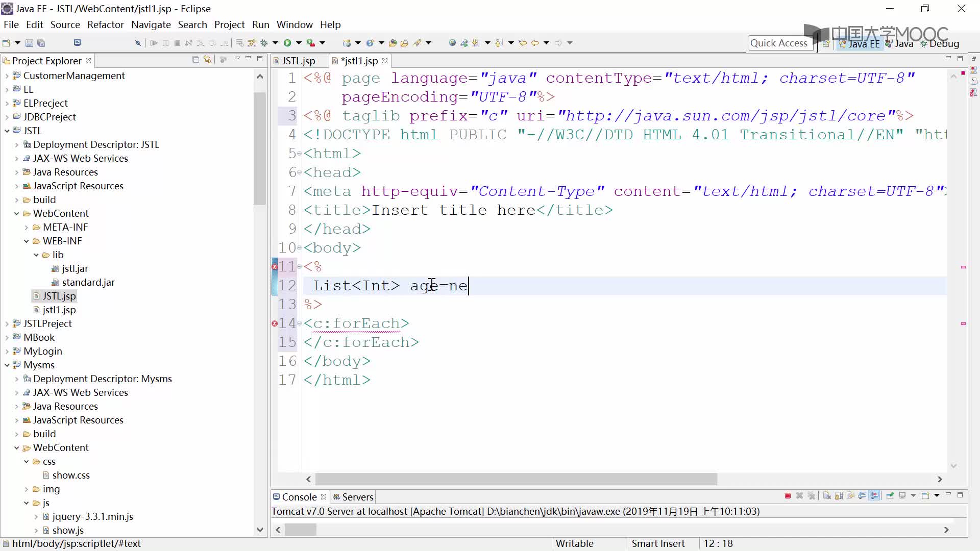Collapse the WEB-INF folder
Viewport: 980px width, 551px height.
27,241
